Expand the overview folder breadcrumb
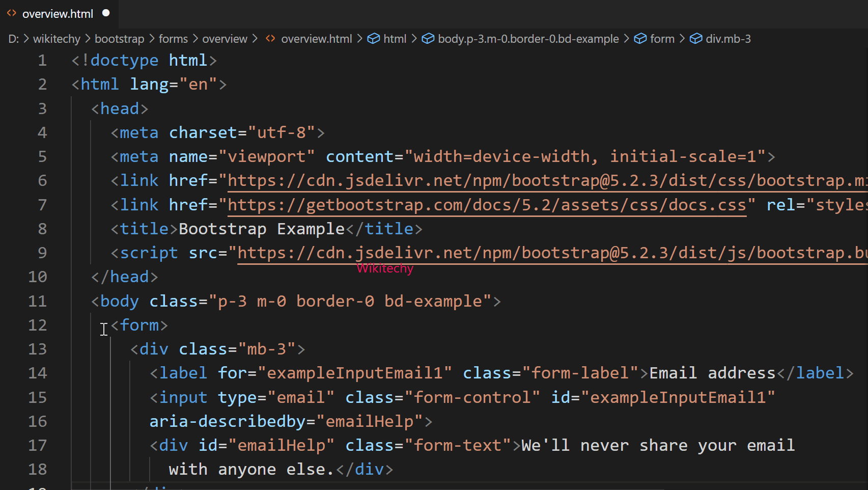The image size is (868, 490). click(x=225, y=38)
